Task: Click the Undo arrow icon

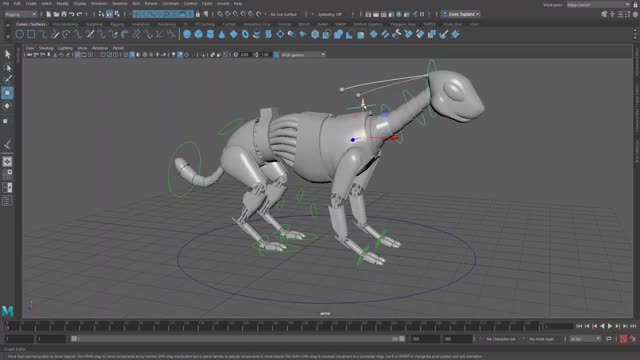Action: 72,14
